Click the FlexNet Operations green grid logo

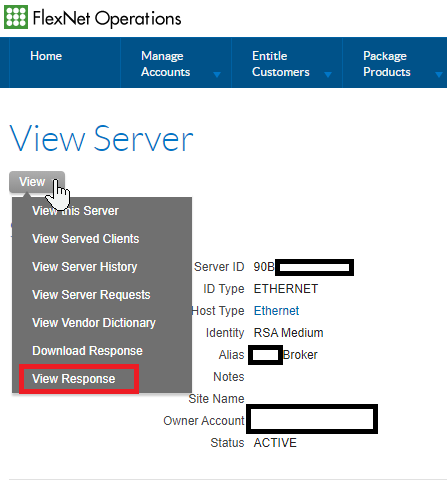click(x=16, y=17)
